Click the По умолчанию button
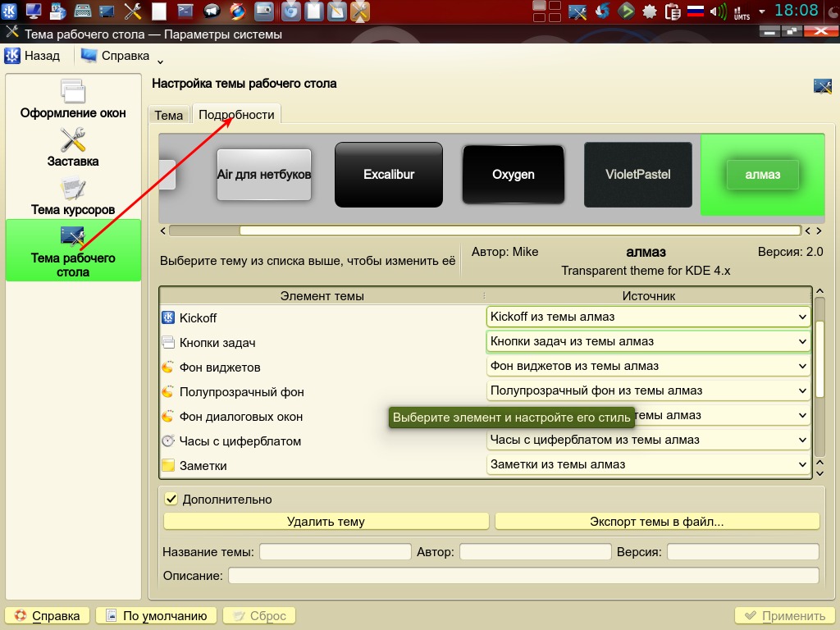840x630 pixels. (x=157, y=616)
